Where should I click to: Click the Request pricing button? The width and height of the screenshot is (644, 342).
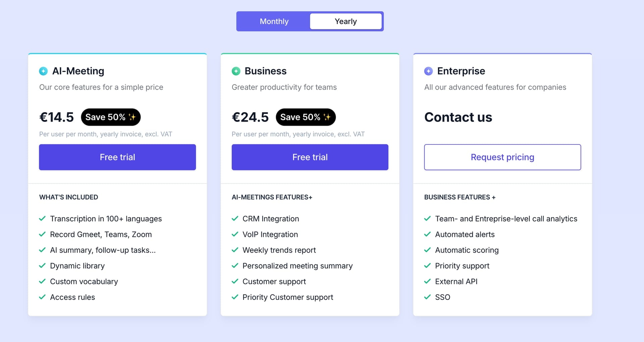pos(502,157)
